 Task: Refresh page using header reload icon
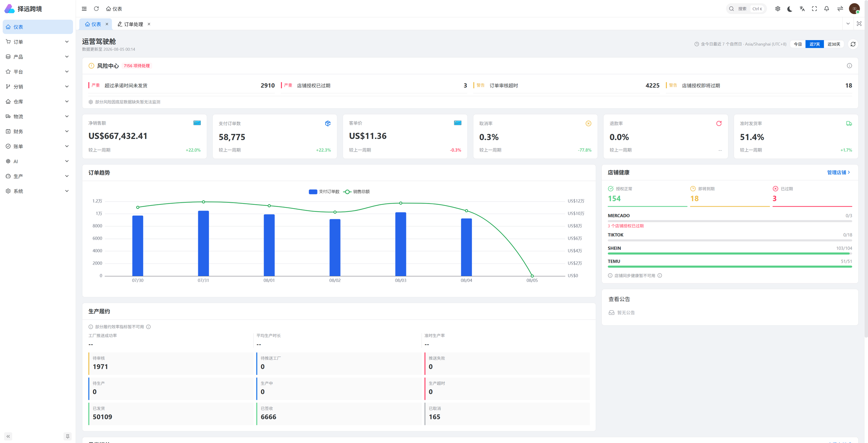pyautogui.click(x=96, y=9)
